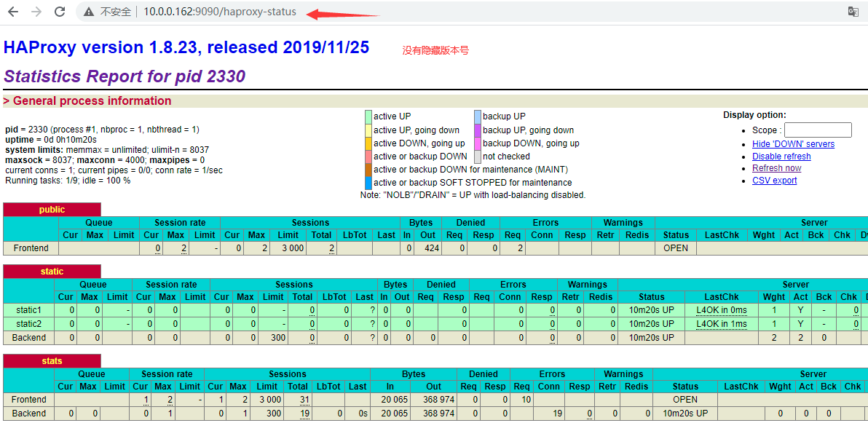Screen dimensions: 868x439
Task: Select the DOWN for maintenance (MAINT) swatch
Action: 368,170
